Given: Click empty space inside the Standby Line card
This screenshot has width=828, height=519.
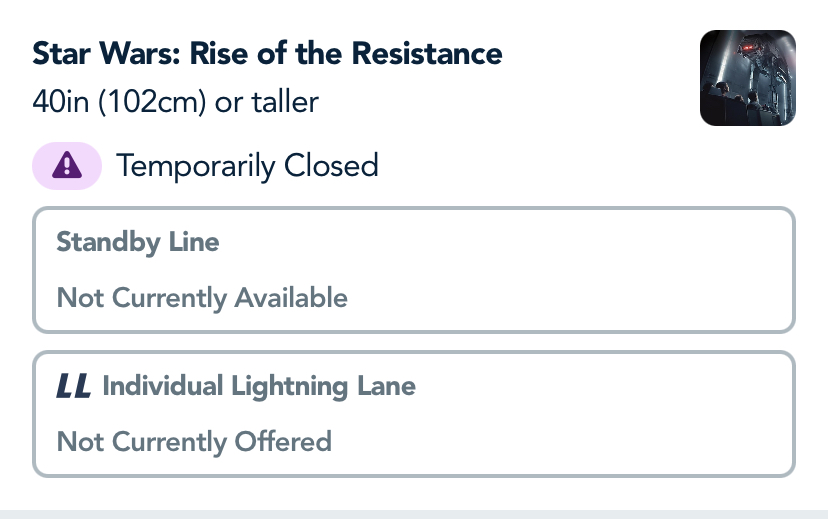Looking at the screenshot, I should pos(580,270).
